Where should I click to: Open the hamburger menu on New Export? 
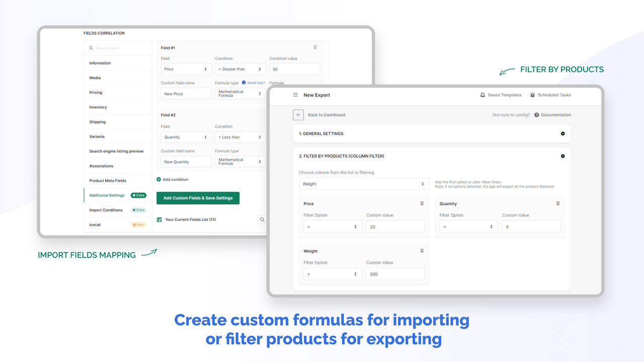coord(296,95)
